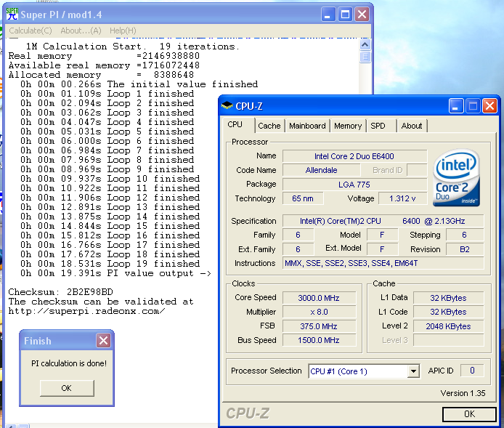This screenshot has width=504, height=428.
Task: Open the About tab in CPU-Z
Action: tap(412, 126)
